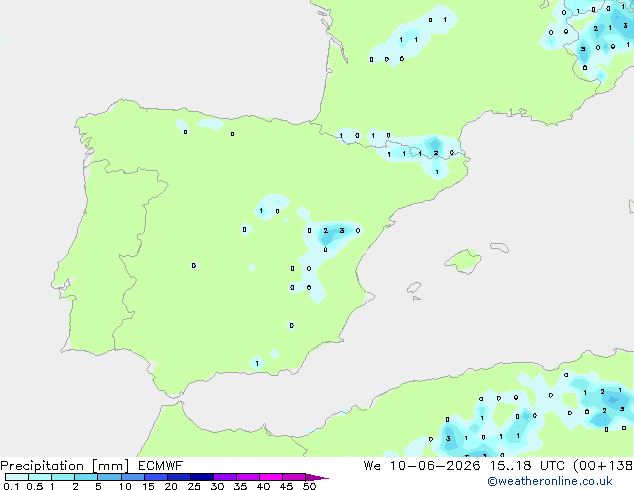Click the legend value '0.1'
The image size is (634, 490).
tap(11, 486)
